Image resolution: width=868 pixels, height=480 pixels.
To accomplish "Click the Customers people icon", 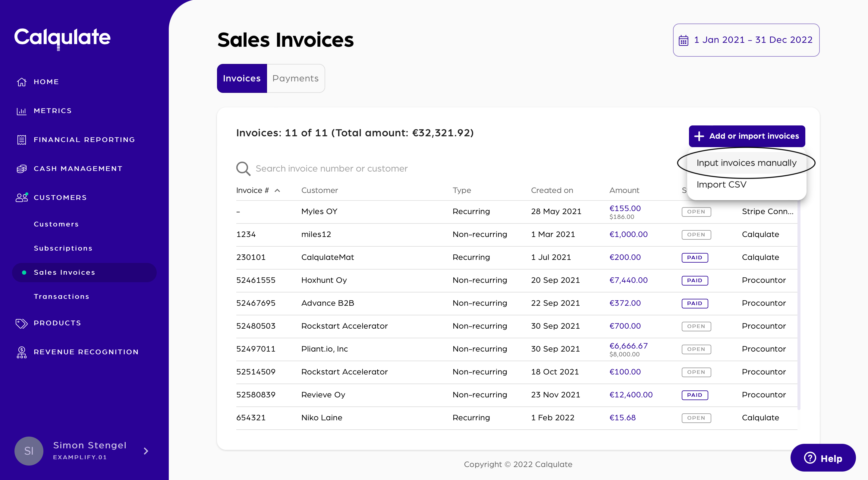I will click(22, 197).
